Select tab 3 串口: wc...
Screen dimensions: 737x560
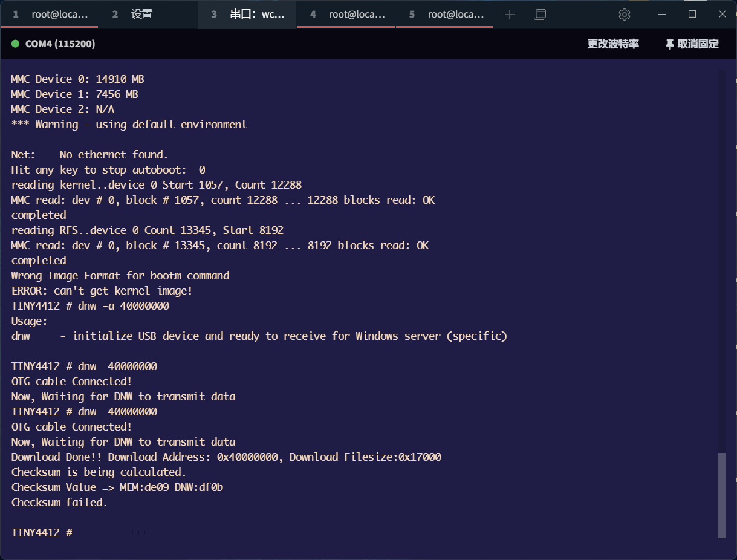[x=247, y=15]
